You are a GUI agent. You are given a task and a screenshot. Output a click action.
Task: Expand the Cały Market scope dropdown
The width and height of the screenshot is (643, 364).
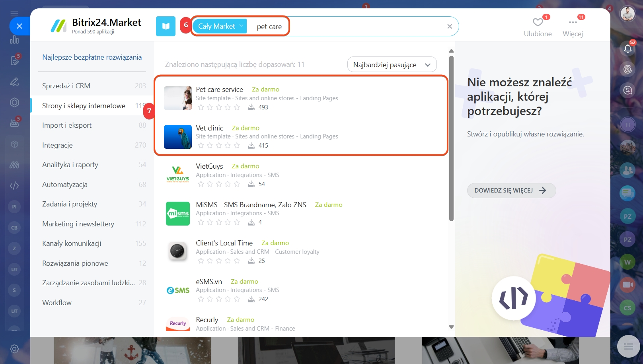[220, 26]
